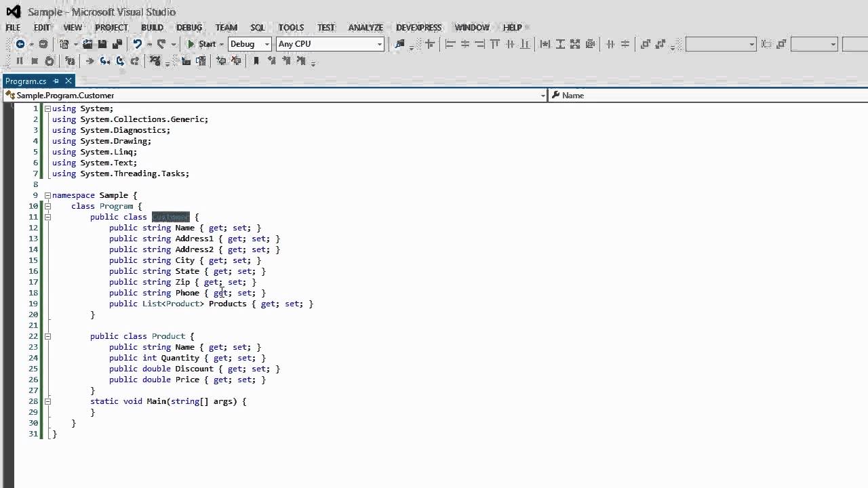Screen dimensions: 868x488
Task: Click the Discount property name in Product
Action: (194, 369)
